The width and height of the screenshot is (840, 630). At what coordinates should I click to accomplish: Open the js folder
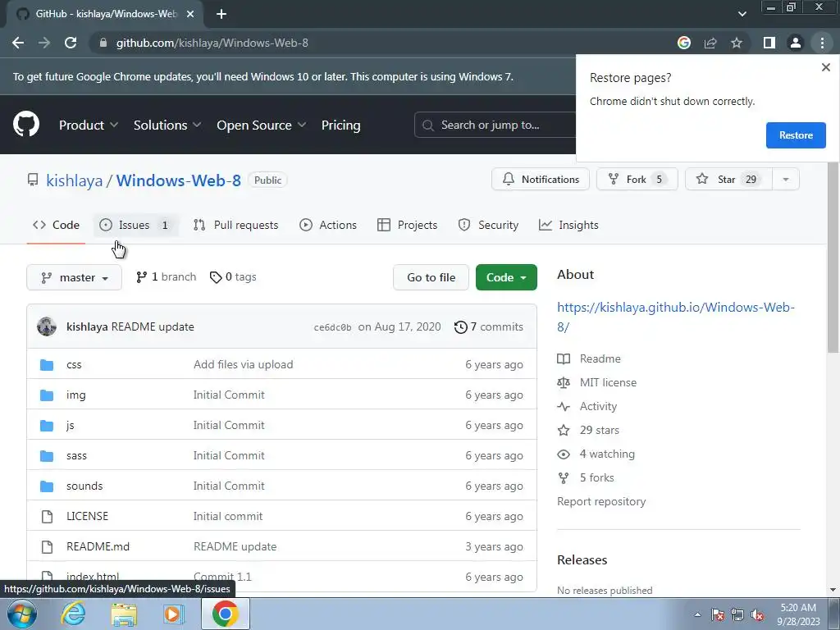point(71,426)
